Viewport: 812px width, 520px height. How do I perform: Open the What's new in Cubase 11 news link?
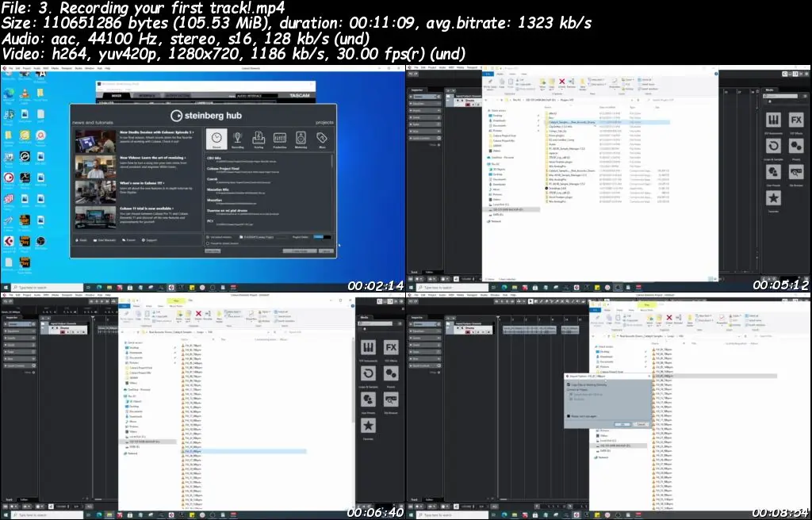coord(143,183)
